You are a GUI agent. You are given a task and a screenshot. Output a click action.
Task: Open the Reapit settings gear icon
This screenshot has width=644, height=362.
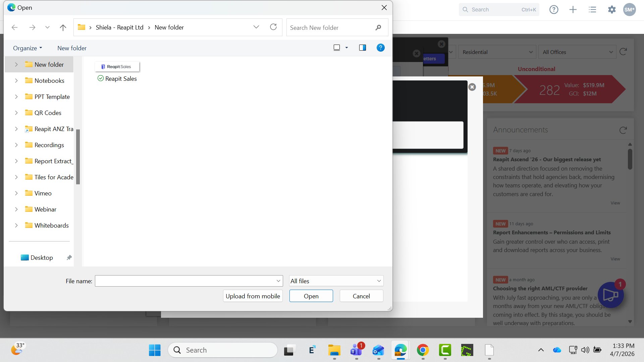[612, 10]
